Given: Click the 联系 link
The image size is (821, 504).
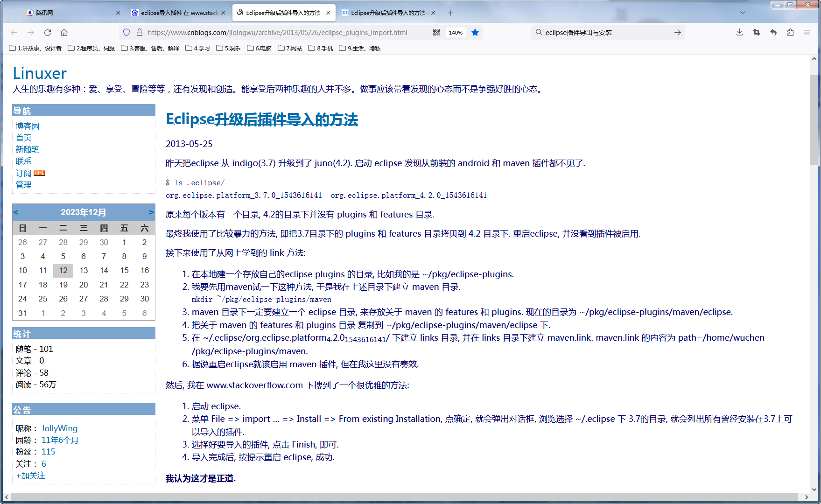Looking at the screenshot, I should [23, 161].
